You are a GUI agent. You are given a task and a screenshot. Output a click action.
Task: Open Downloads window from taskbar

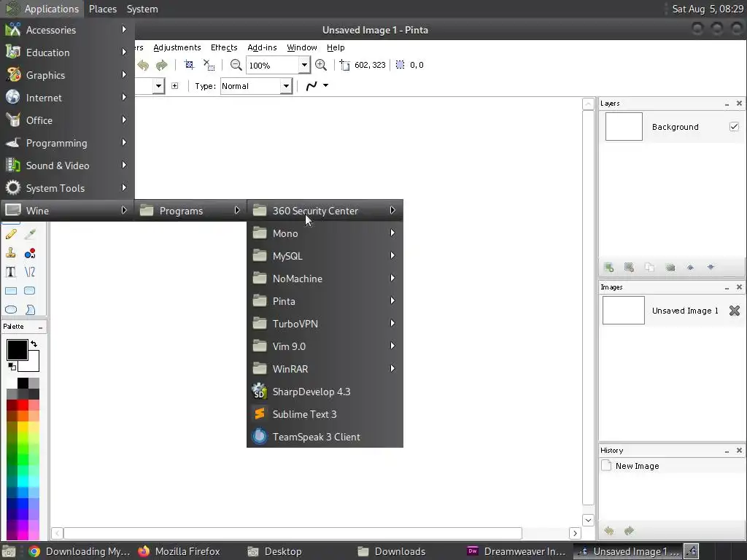click(x=392, y=551)
